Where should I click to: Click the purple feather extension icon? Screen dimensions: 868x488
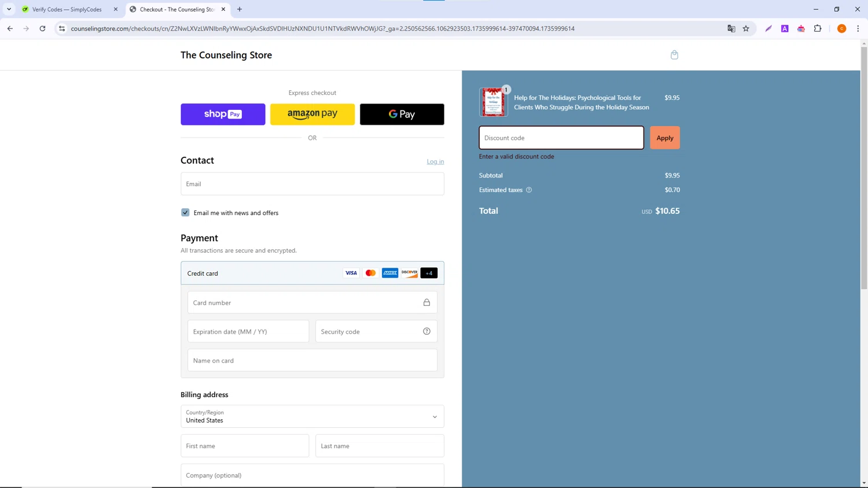[x=768, y=28]
